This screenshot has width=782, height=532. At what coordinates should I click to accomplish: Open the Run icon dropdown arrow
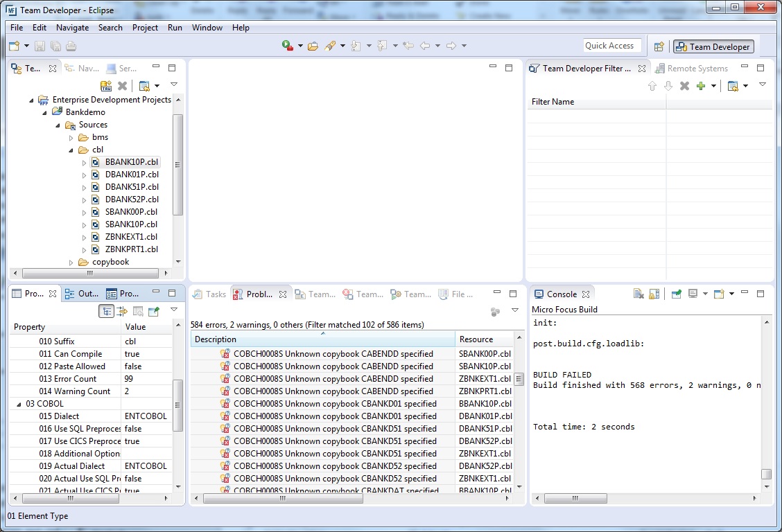pos(300,46)
